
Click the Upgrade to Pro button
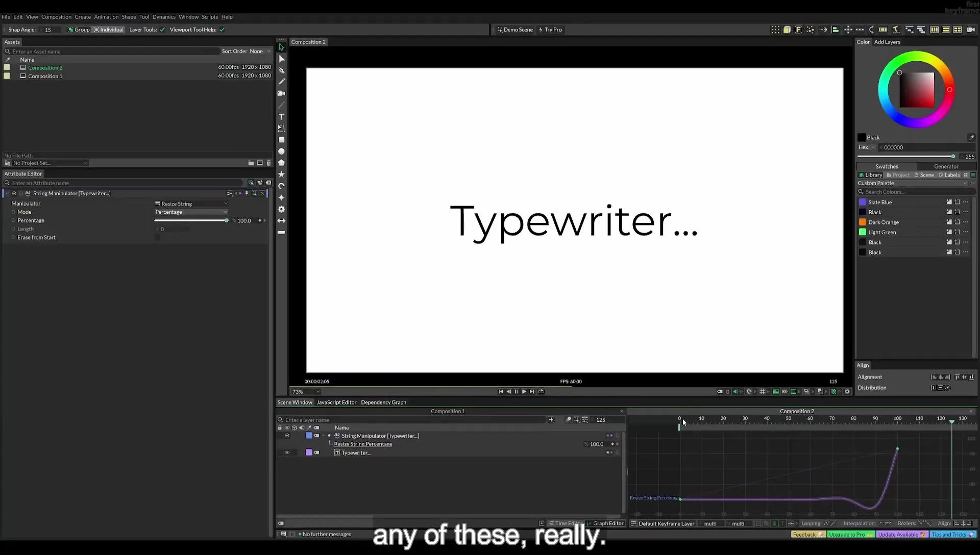click(x=850, y=535)
